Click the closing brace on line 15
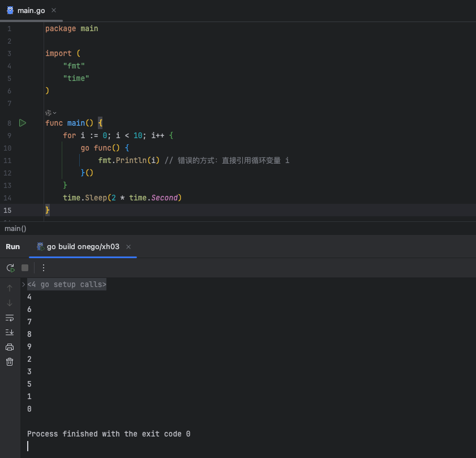Screen dimensions: 476x458 48,210
